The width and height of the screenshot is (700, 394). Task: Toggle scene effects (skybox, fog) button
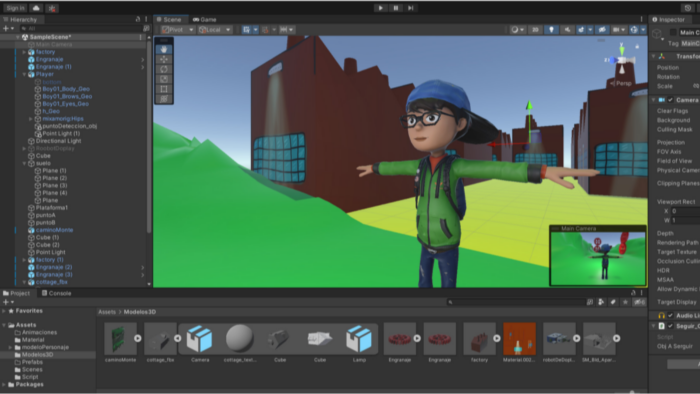pyautogui.click(x=581, y=30)
